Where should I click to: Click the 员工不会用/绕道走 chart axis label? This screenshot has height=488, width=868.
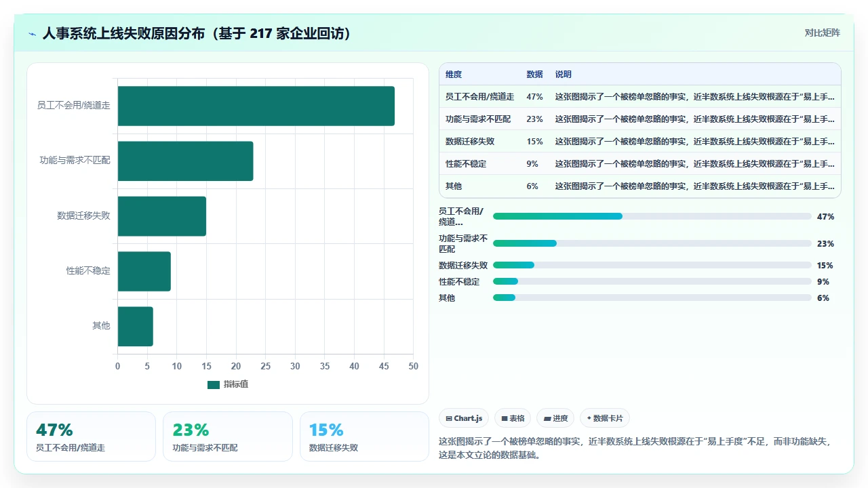tap(73, 106)
